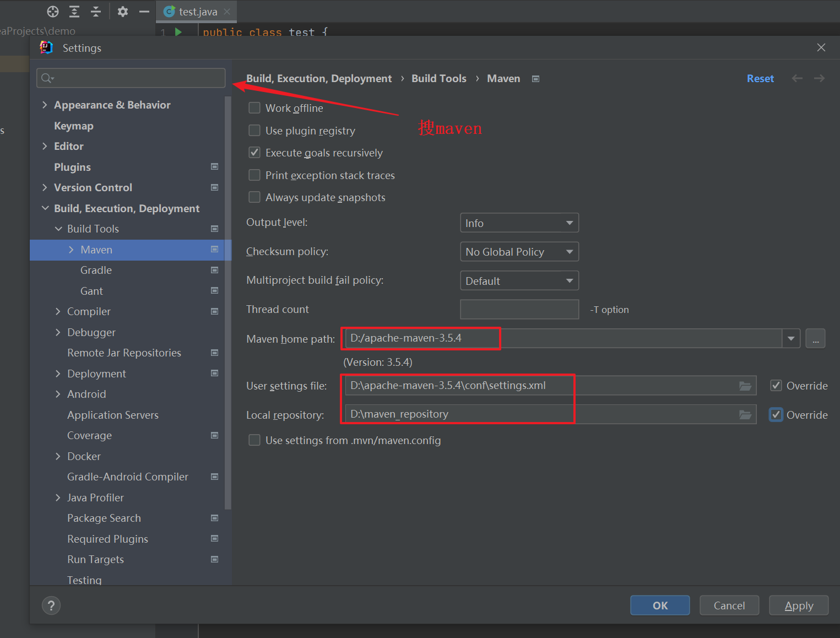Open the Output level dropdown

pyautogui.click(x=519, y=223)
